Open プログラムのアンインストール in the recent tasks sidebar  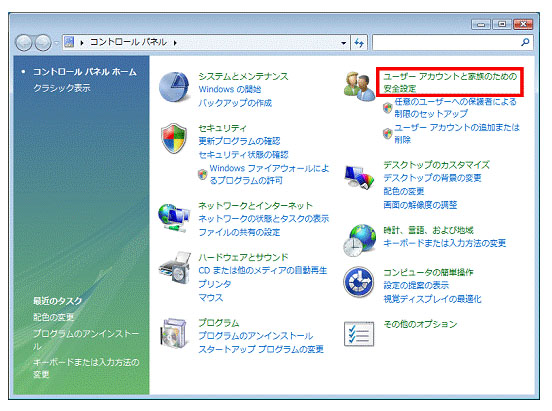[86, 340]
